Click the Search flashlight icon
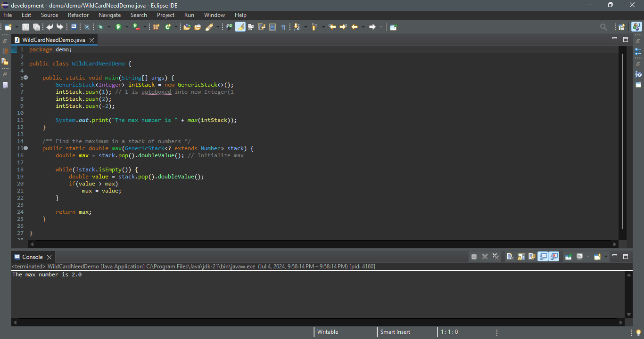The height and width of the screenshot is (339, 644). 209,27
